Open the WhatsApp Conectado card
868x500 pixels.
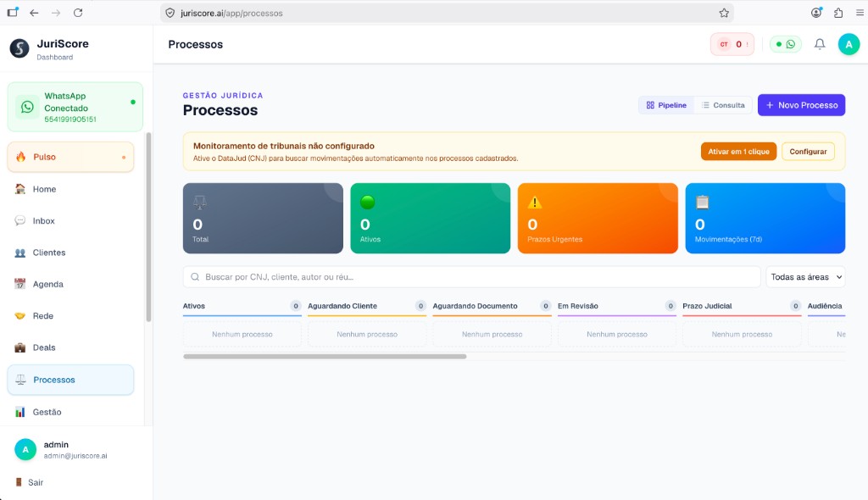[x=75, y=107]
